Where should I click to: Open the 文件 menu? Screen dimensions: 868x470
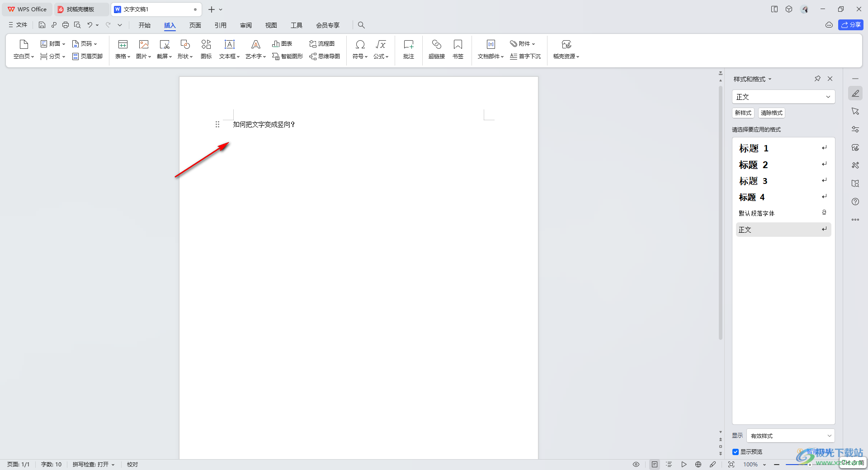(x=18, y=25)
